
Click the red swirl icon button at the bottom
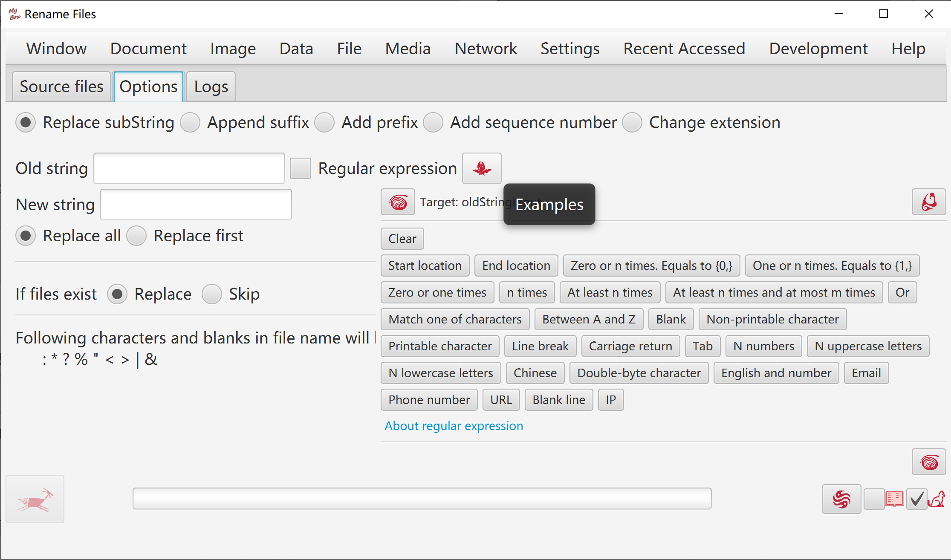click(x=841, y=499)
